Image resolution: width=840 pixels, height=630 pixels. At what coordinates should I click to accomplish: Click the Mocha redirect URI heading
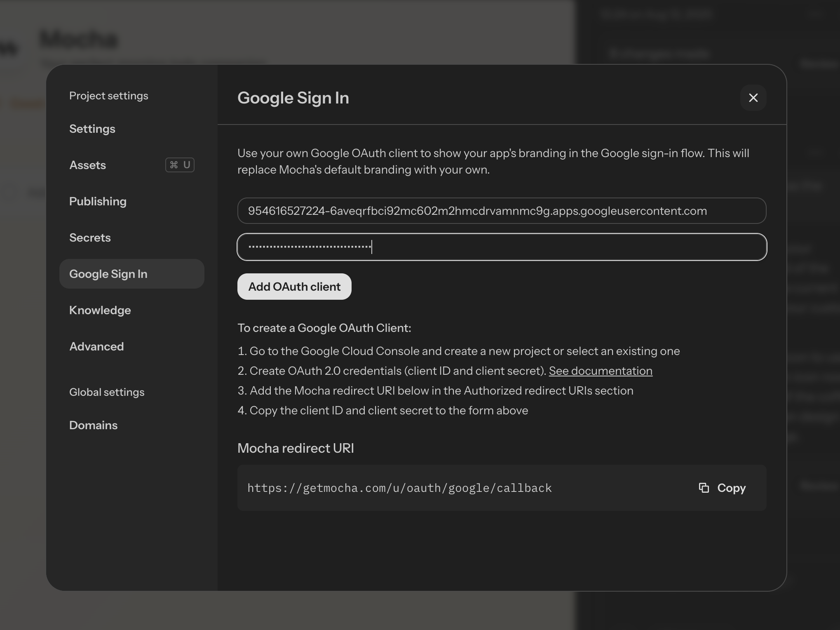pos(296,448)
